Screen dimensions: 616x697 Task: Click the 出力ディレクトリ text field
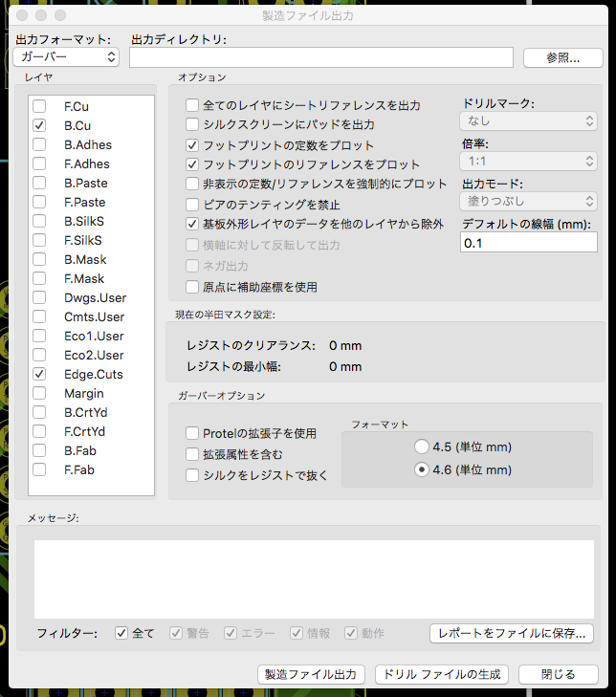point(321,57)
